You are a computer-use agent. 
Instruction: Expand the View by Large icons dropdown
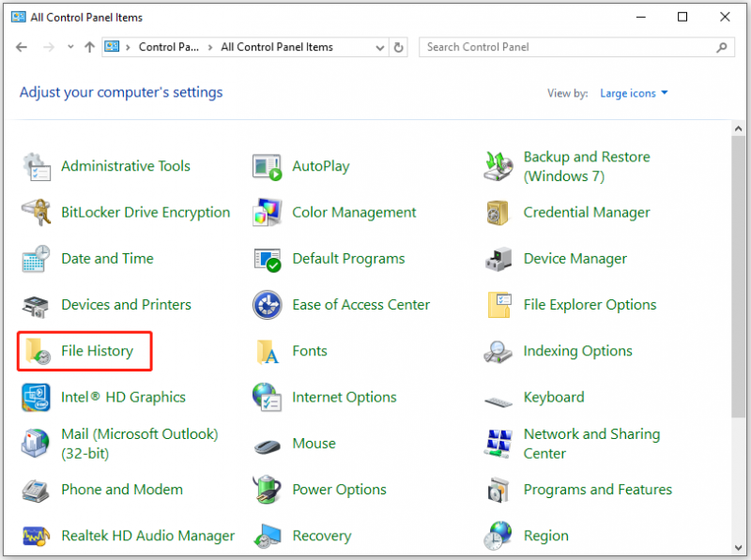point(634,94)
